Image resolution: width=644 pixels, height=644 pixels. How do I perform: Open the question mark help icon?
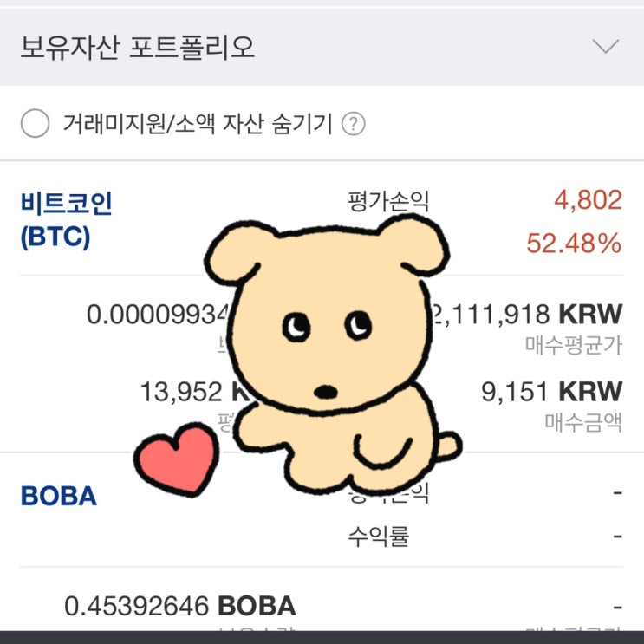[354, 124]
